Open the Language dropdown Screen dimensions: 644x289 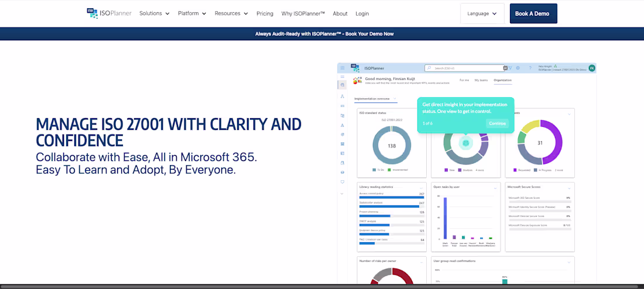tap(482, 13)
